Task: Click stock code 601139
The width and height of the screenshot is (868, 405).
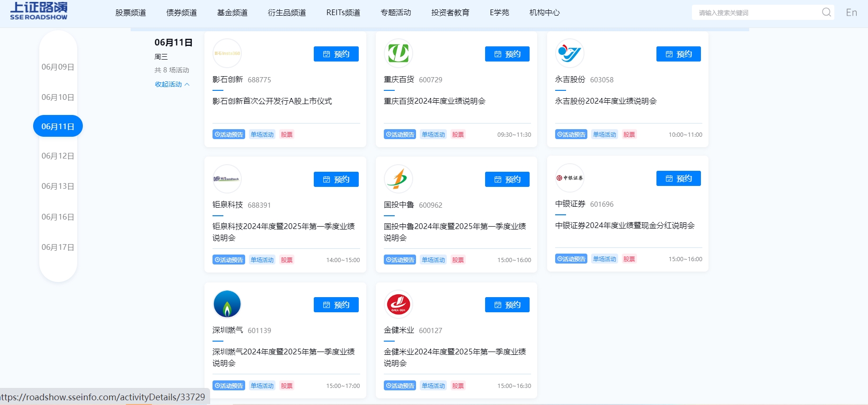Action: 259,331
